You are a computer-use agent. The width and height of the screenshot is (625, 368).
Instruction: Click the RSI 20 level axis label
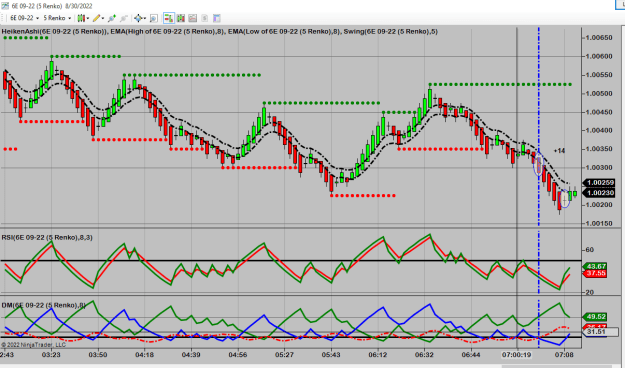[590, 292]
